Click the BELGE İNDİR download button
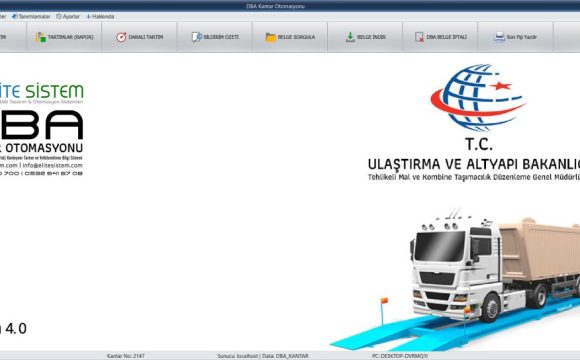The width and height of the screenshot is (580, 360). point(365,37)
